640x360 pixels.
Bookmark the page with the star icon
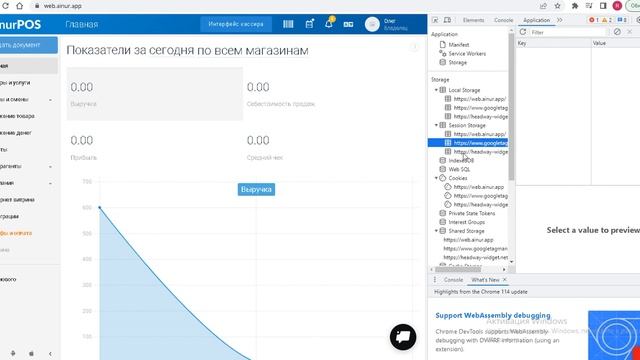(558, 6)
